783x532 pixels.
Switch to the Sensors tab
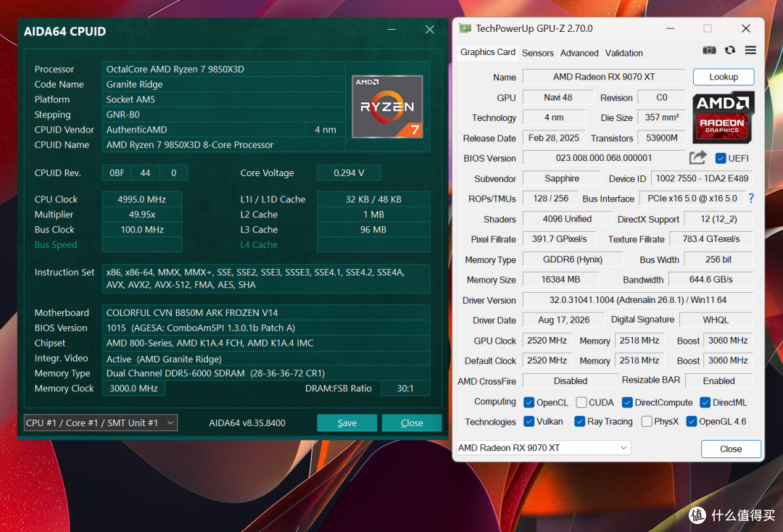tap(538, 53)
